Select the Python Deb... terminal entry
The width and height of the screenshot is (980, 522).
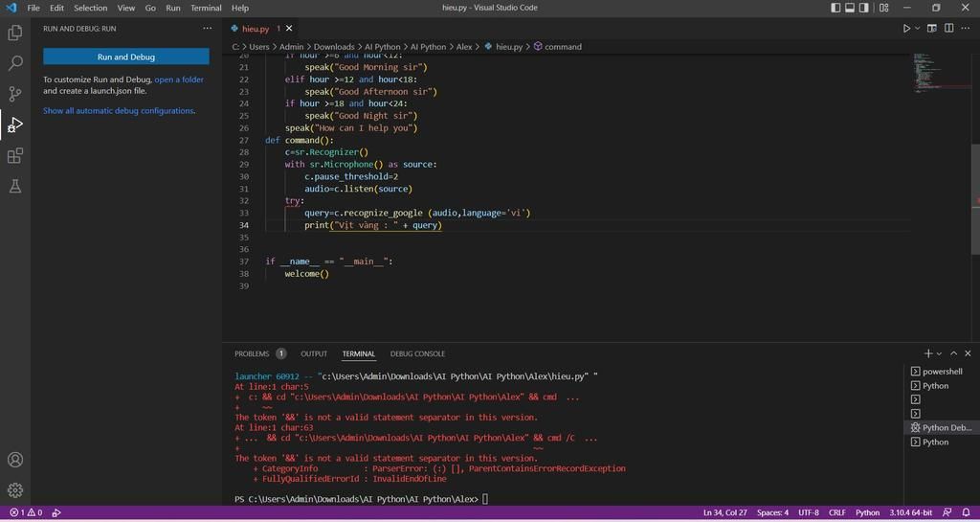tap(942, 427)
